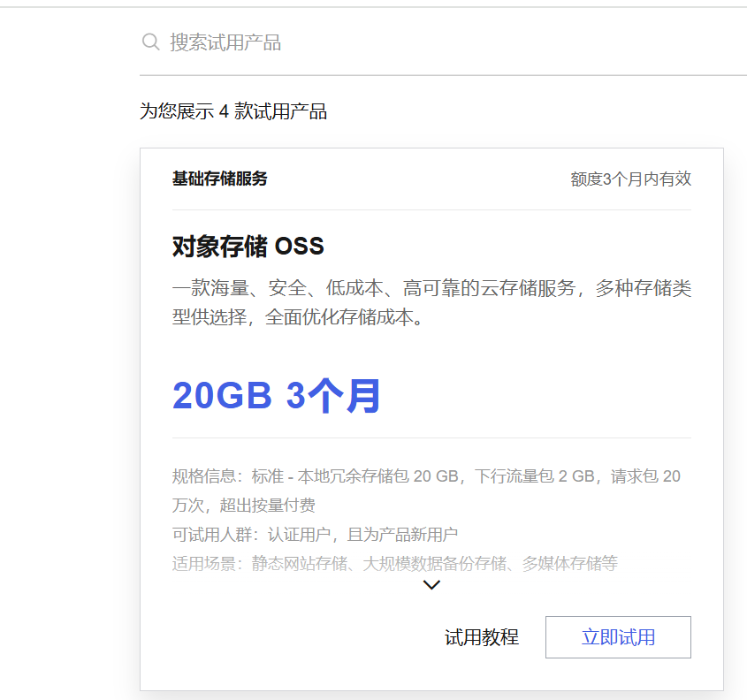Click the 立即试用 button
This screenshot has height=700, width=747.
[618, 637]
